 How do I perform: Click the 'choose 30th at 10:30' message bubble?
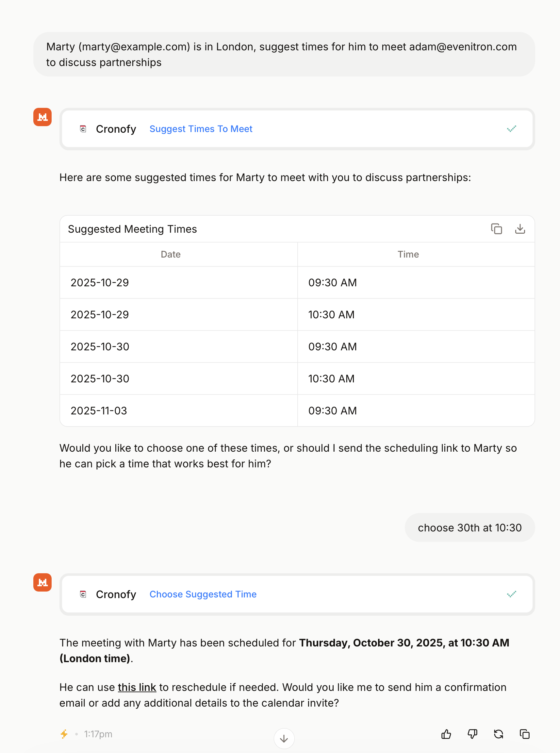point(469,527)
